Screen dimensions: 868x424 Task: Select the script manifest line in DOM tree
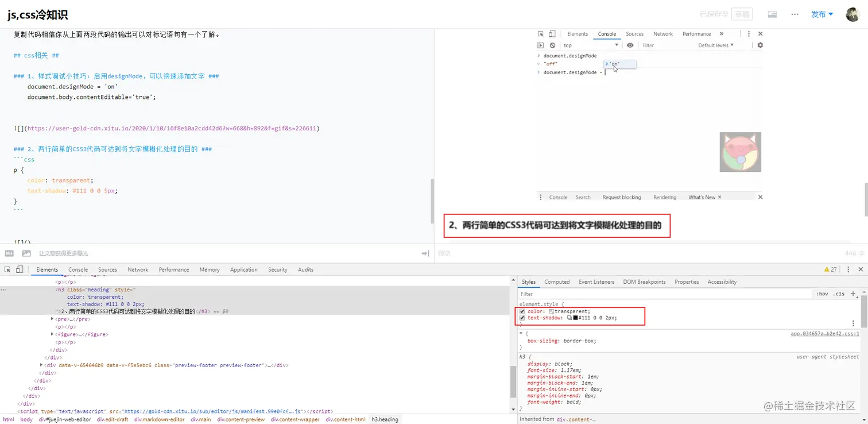[x=175, y=411]
